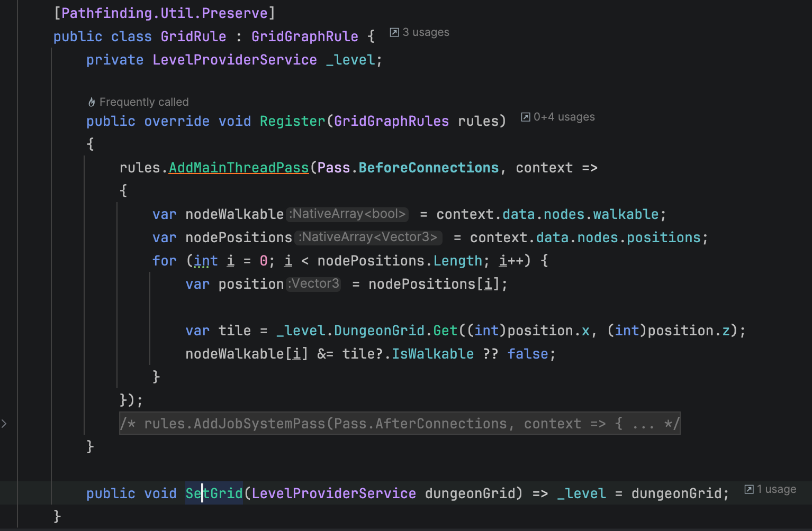Expand the folded region using the gutter chevron

click(x=4, y=424)
